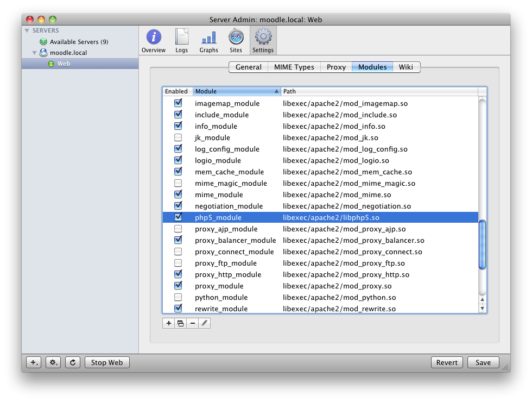Screen dimensions: 532x402
Task: Collapse the moodle.local tree triangle
Action: pyautogui.click(x=34, y=53)
